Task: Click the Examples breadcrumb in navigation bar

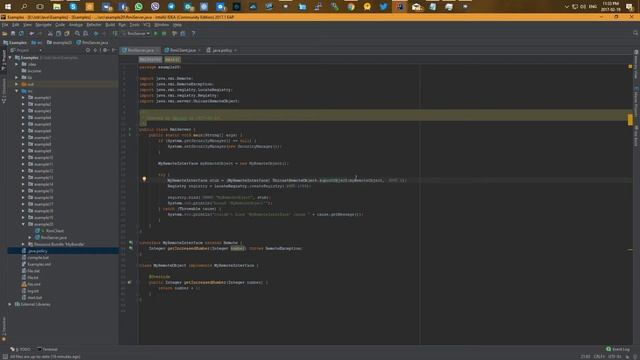Action: coord(15,42)
